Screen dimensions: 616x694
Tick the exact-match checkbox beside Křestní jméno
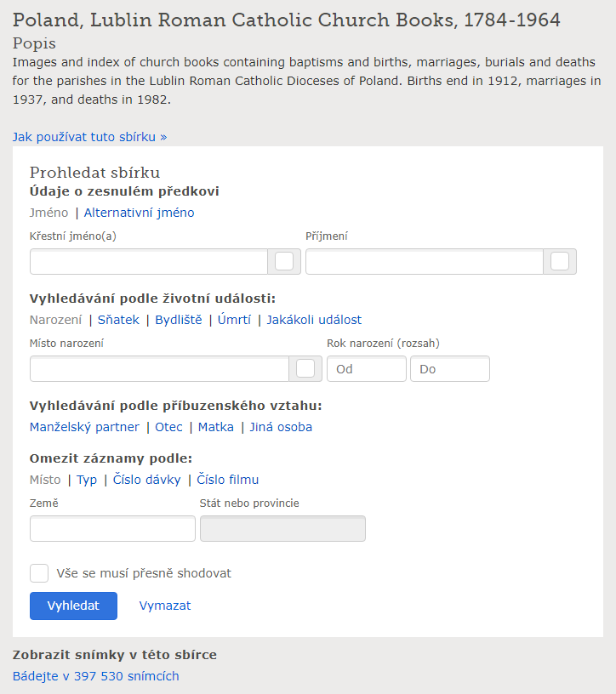tap(284, 262)
